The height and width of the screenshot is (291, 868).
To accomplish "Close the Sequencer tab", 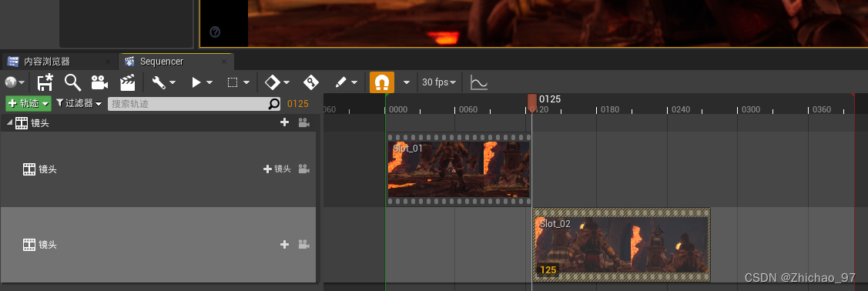I will tap(223, 62).
